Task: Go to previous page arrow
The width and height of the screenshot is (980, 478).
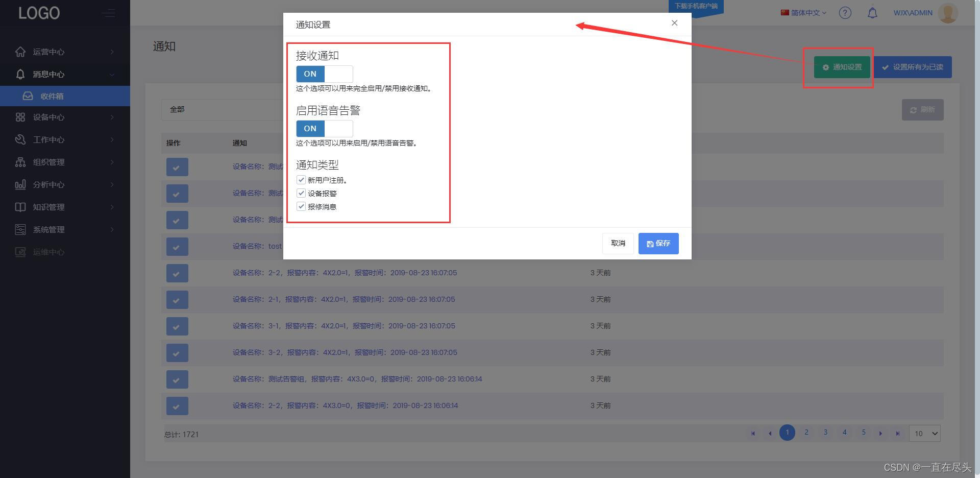Action: click(x=770, y=434)
